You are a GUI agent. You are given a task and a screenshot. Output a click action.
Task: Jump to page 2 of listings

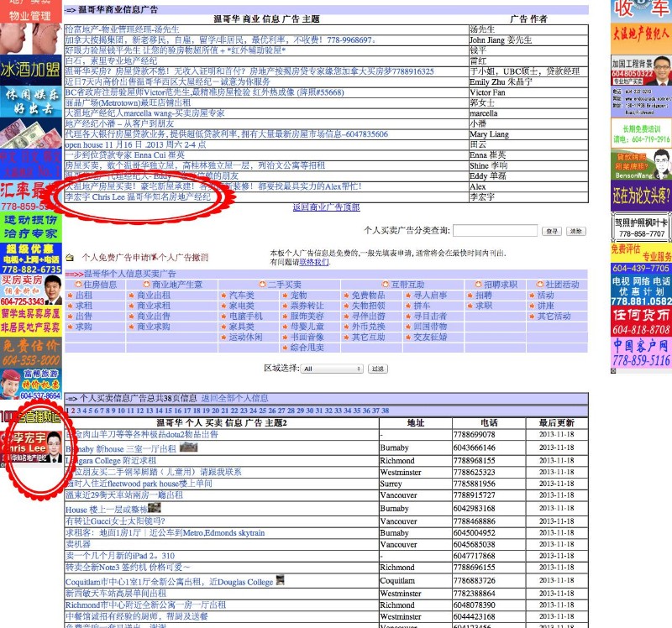(72, 411)
